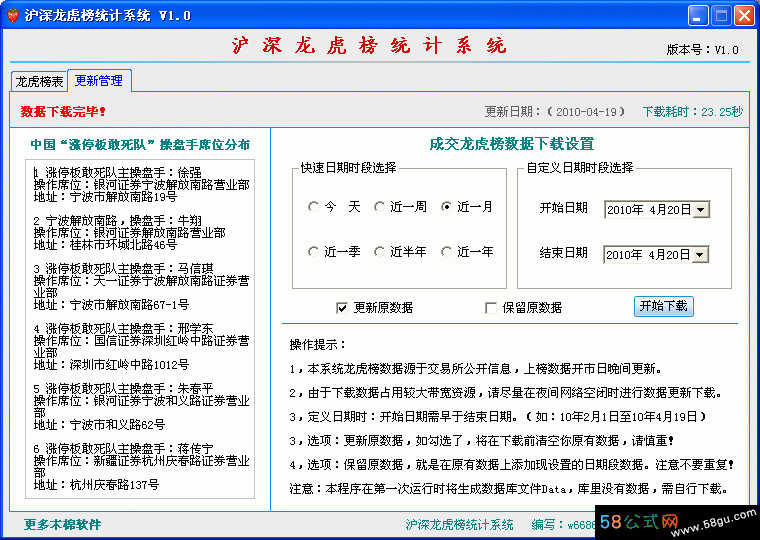This screenshot has height=540, width=760.
Task: Click the strawberry app icon in title bar
Action: [13, 16]
